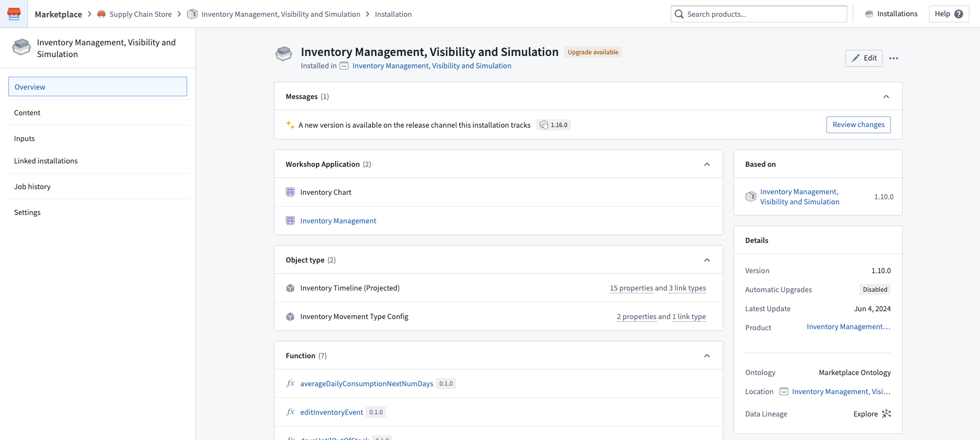Click into the Search products field

(x=759, y=14)
